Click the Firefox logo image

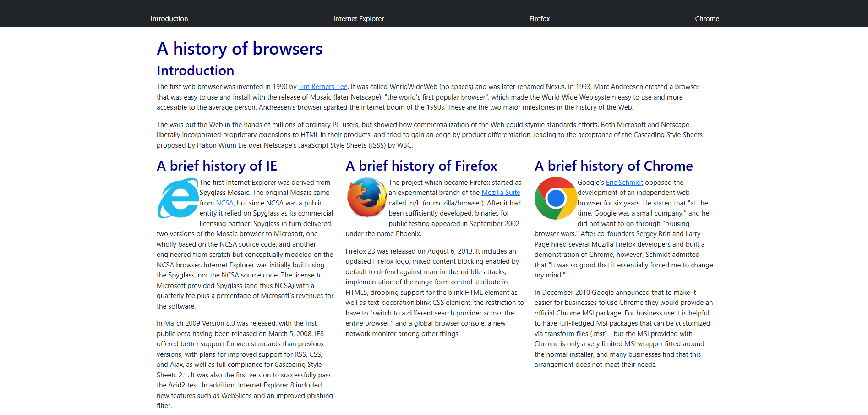coord(367,198)
